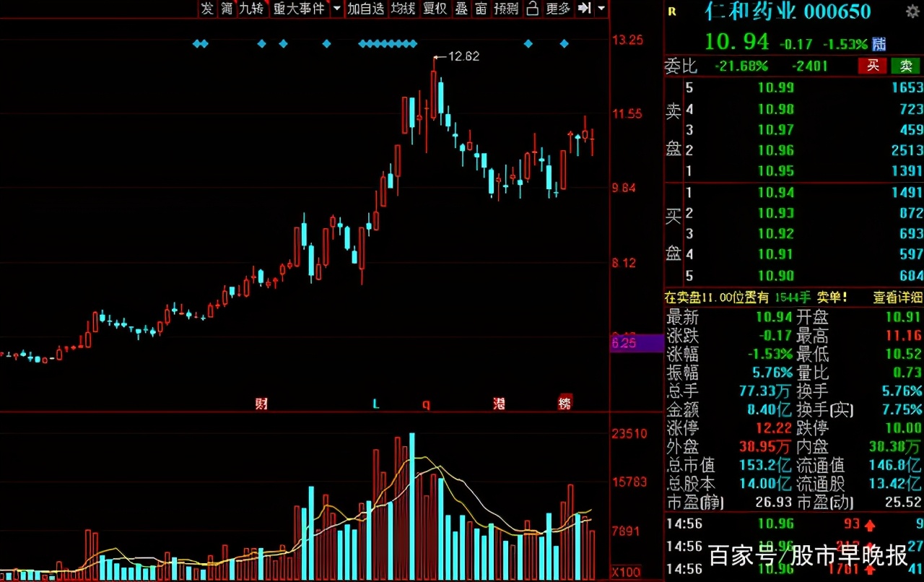The height and width of the screenshot is (582, 924).
Task: Click the 7891 volume axis label
Action: pyautogui.click(x=627, y=531)
